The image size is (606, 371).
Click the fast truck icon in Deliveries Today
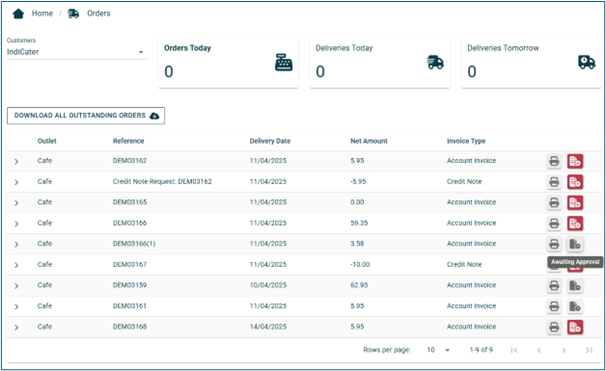pos(435,62)
